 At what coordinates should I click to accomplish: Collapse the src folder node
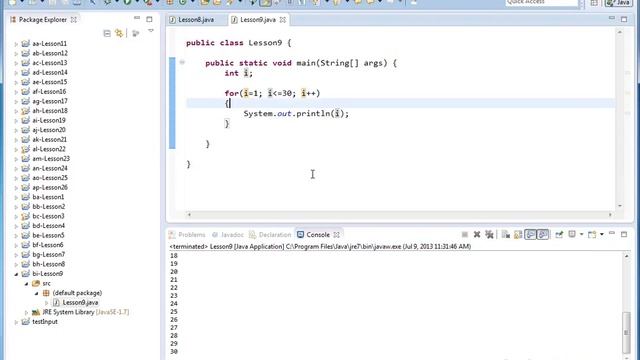point(26,283)
